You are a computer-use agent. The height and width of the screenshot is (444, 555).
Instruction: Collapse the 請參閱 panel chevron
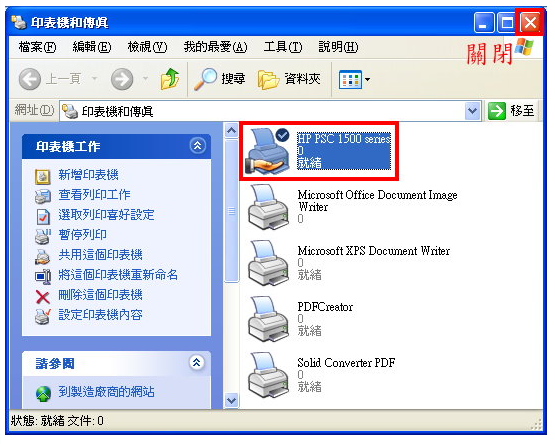tap(197, 363)
